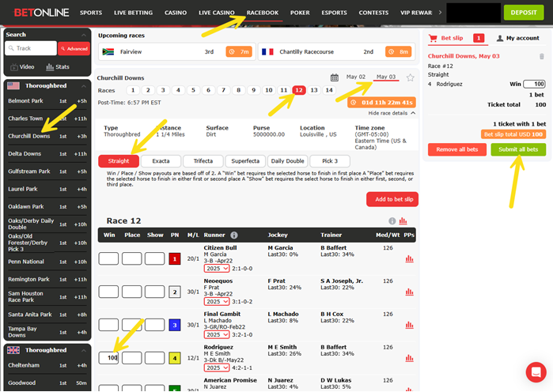Viewport: 553px width, 392px height.
Task: Click Neoequos Show amount field
Action: click(x=154, y=292)
